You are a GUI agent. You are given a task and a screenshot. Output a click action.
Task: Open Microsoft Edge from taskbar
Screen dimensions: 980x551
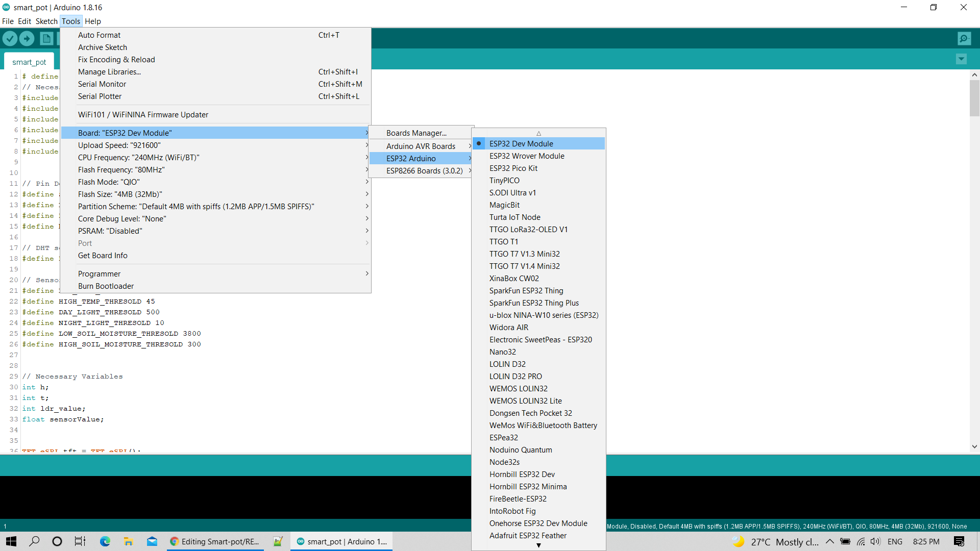[105, 541]
